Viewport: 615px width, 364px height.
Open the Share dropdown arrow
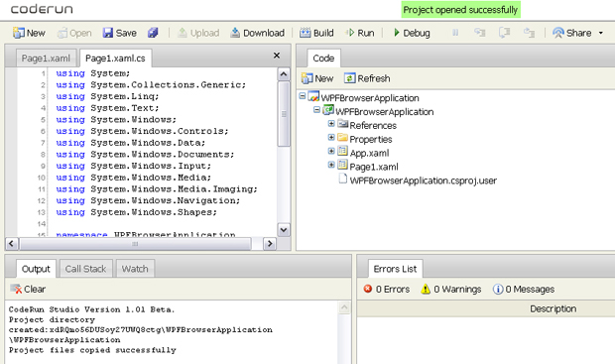coord(600,33)
